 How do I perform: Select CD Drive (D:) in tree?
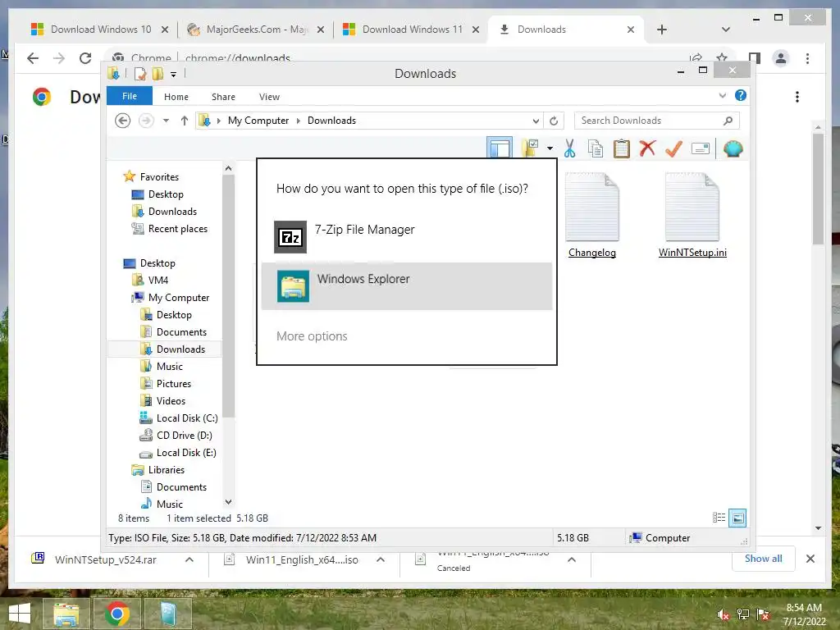[184, 435]
